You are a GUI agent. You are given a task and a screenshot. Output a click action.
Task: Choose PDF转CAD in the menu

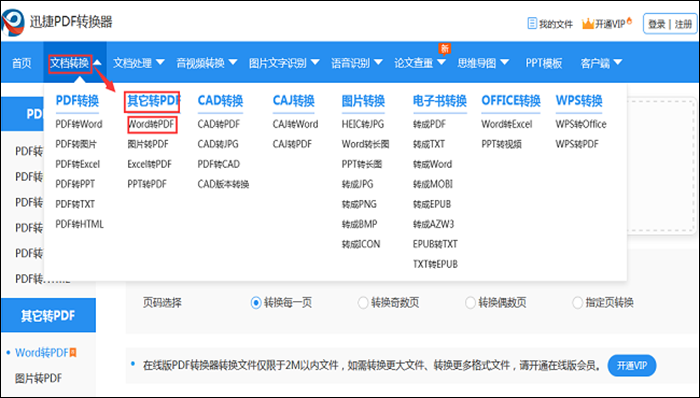pos(219,164)
